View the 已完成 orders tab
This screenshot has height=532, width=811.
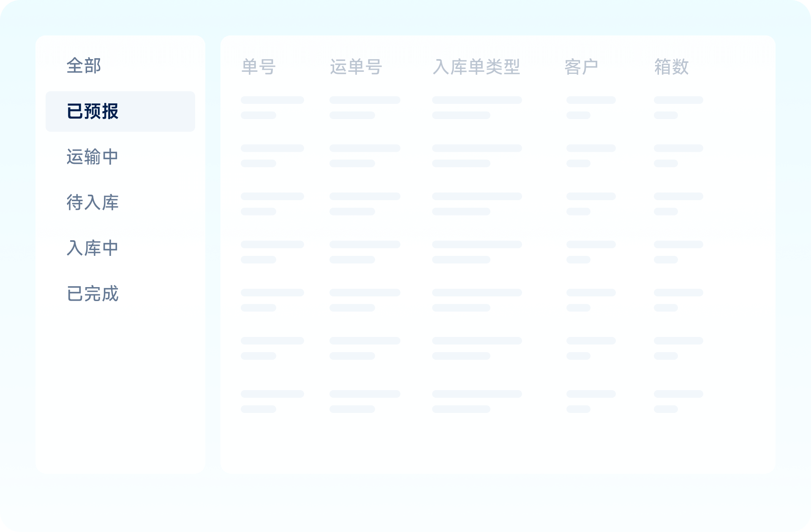tap(93, 294)
